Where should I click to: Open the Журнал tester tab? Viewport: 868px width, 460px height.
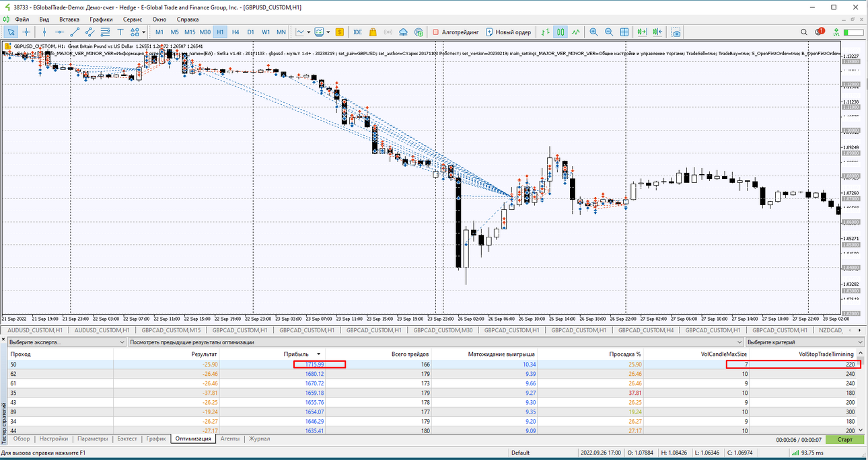click(259, 438)
